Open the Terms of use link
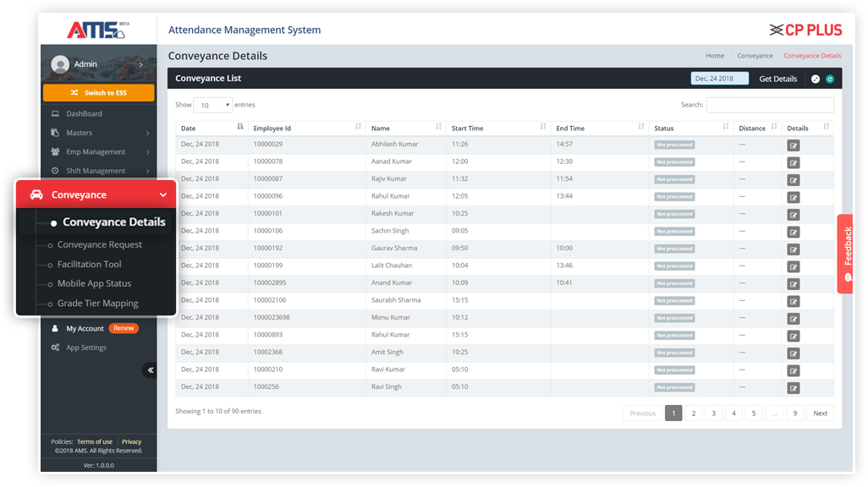 pos(95,441)
